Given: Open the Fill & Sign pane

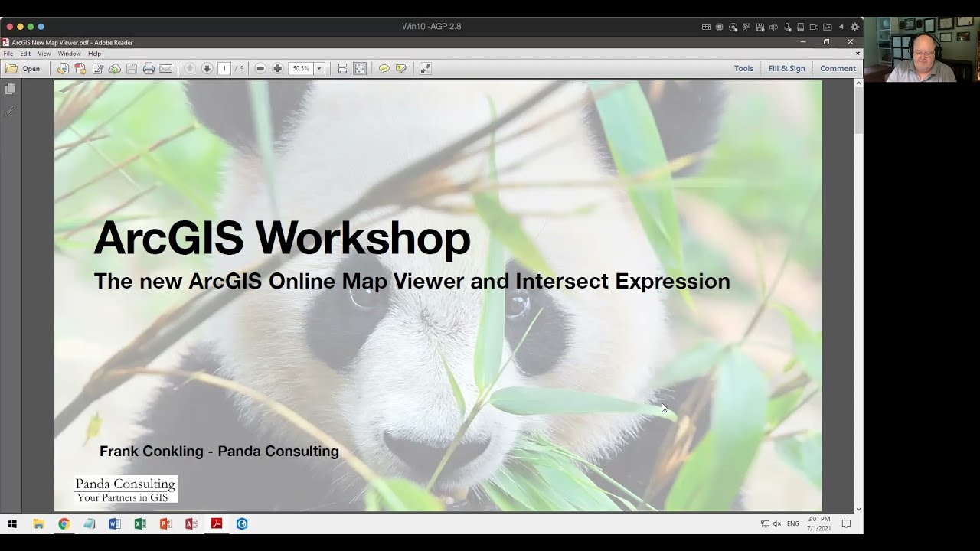Looking at the screenshot, I should tap(786, 68).
